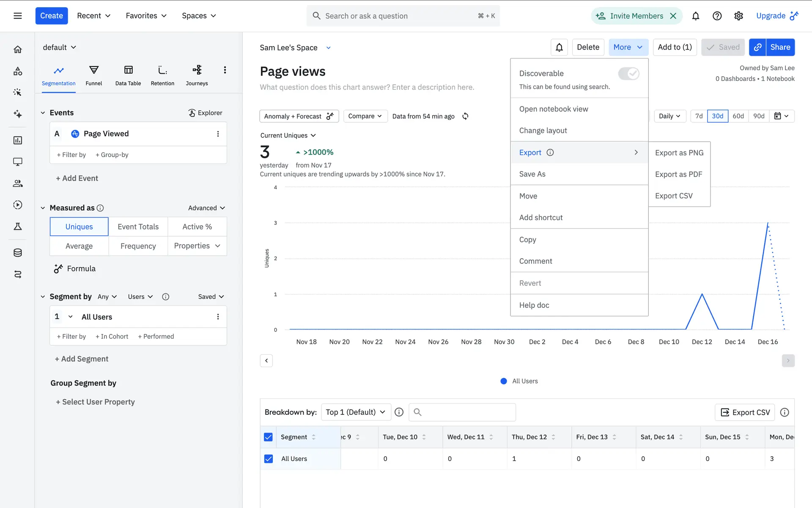The width and height of the screenshot is (812, 508).
Task: Click the copy link icon beside Share
Action: point(757,47)
